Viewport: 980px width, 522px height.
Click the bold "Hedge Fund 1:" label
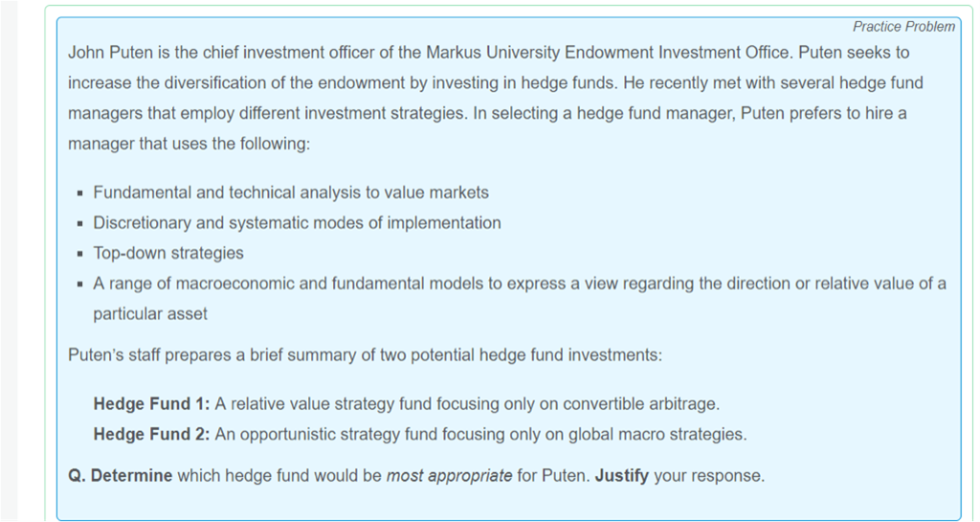click(151, 403)
